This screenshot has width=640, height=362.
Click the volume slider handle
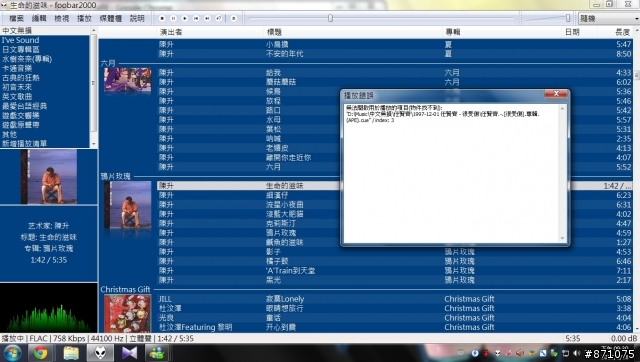click(x=568, y=18)
